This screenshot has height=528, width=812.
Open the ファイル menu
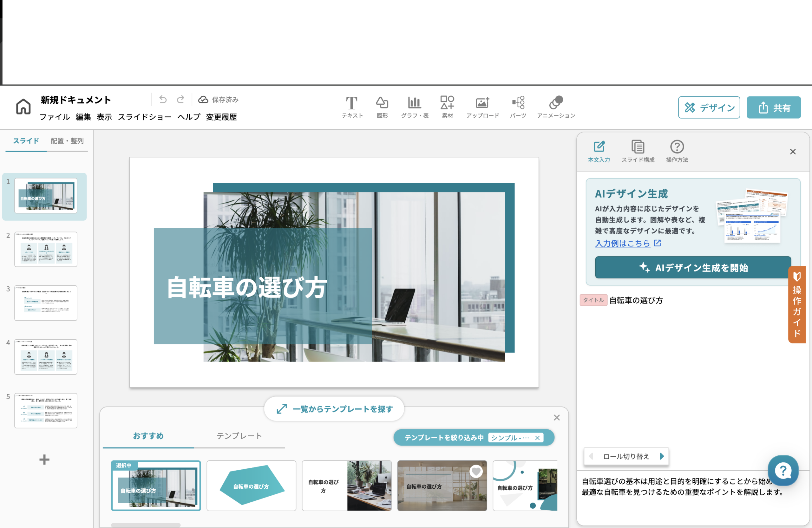tap(55, 117)
